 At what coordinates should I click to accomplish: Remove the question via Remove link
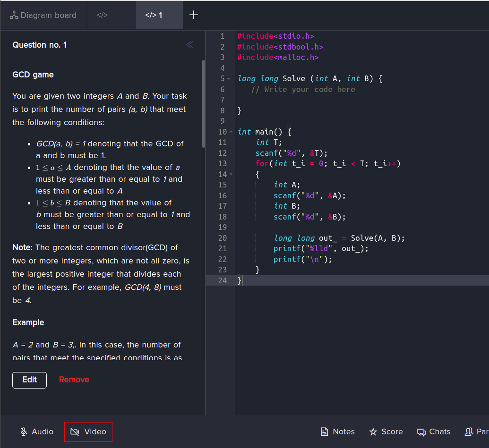74,380
